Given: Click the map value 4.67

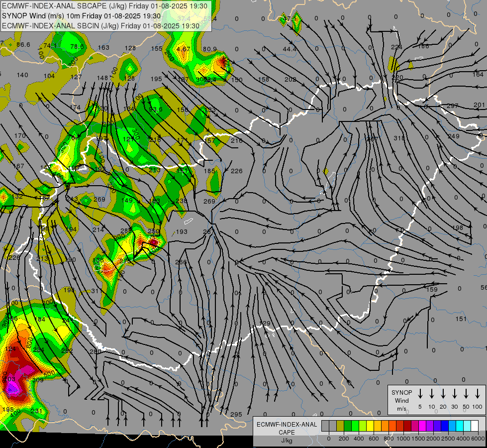Looking at the screenshot, I should pyautogui.click(x=183, y=49).
